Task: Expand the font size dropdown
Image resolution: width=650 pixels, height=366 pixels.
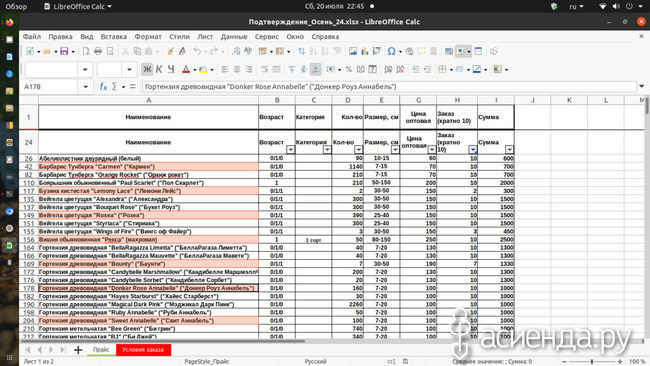Action: click(x=129, y=69)
